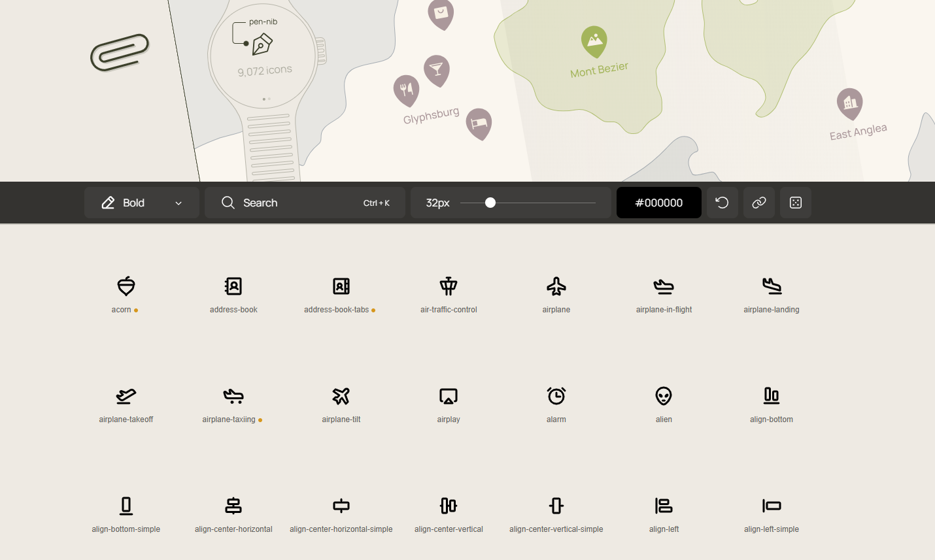Open the airplay icon

tap(449, 396)
